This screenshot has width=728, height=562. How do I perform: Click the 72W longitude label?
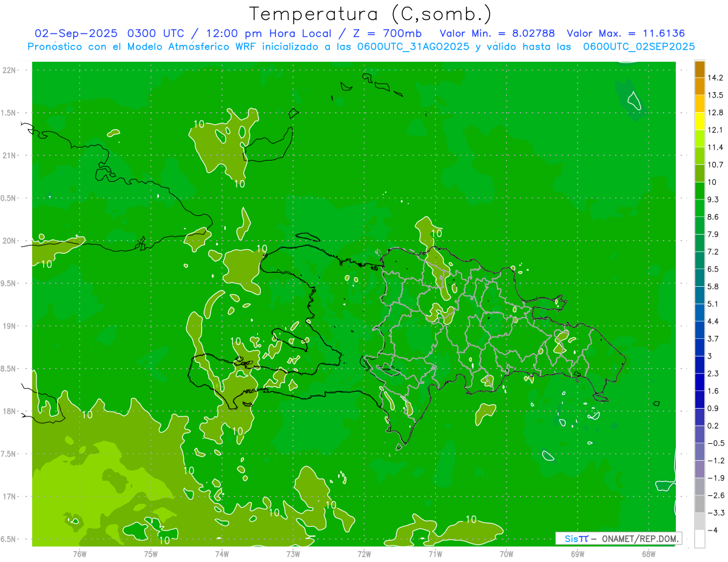point(364,554)
